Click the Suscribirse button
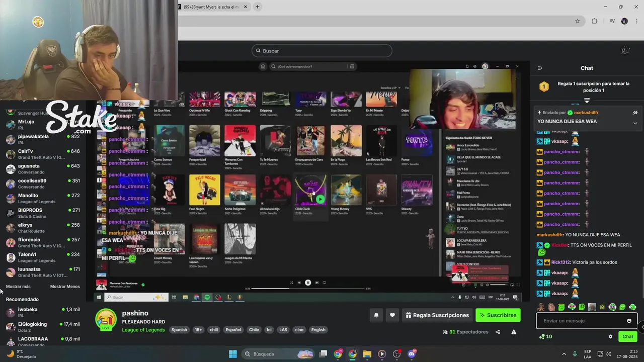The width and height of the screenshot is (644, 362). [498, 315]
